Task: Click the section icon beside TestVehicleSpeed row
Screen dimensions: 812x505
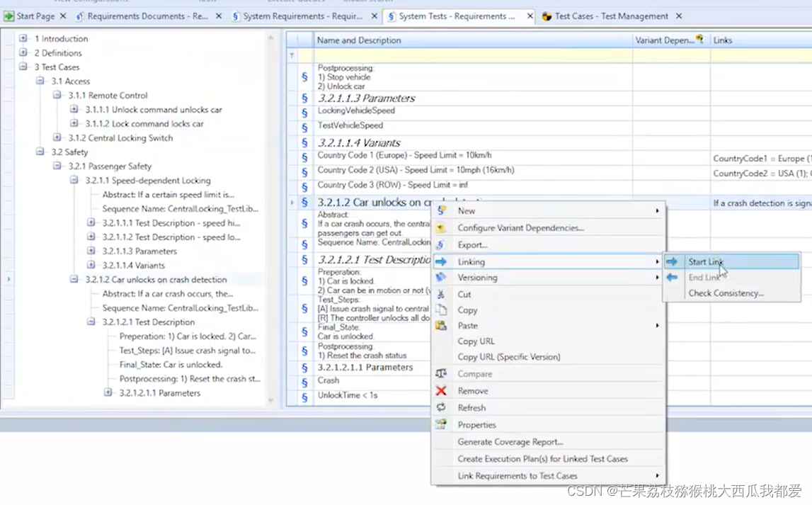Action: pos(304,127)
